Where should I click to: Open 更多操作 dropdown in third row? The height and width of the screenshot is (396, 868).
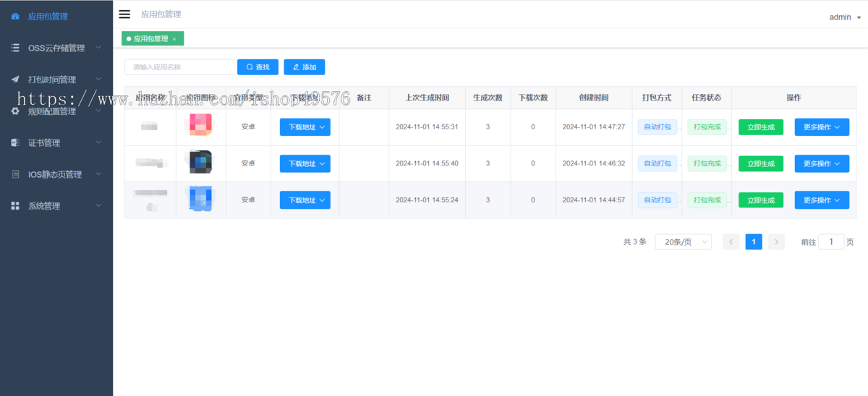[x=822, y=200]
